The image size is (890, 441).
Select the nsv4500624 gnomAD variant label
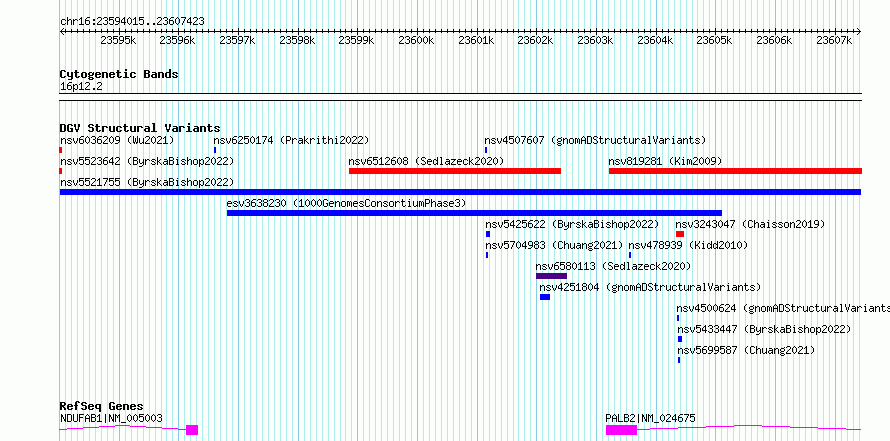[x=783, y=308]
